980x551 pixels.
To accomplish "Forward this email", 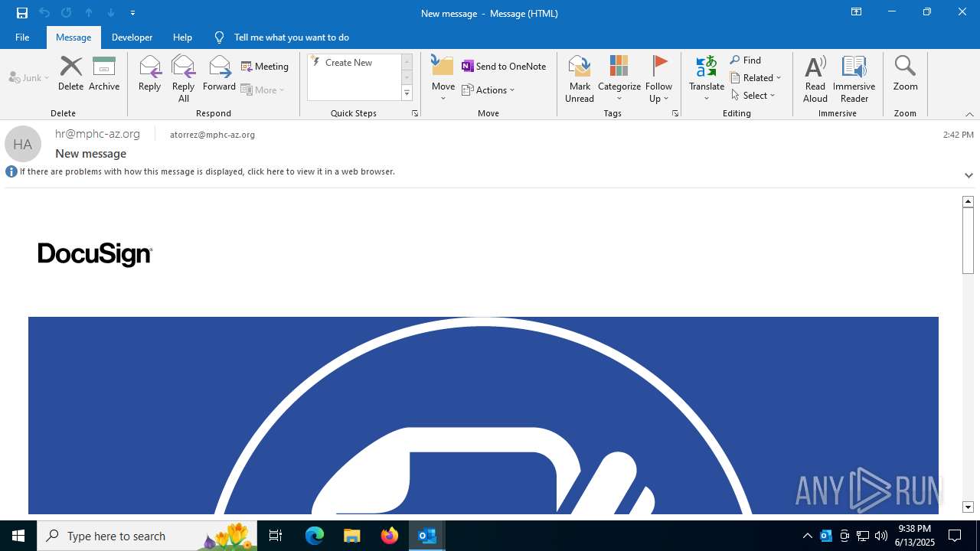I will pos(219,73).
